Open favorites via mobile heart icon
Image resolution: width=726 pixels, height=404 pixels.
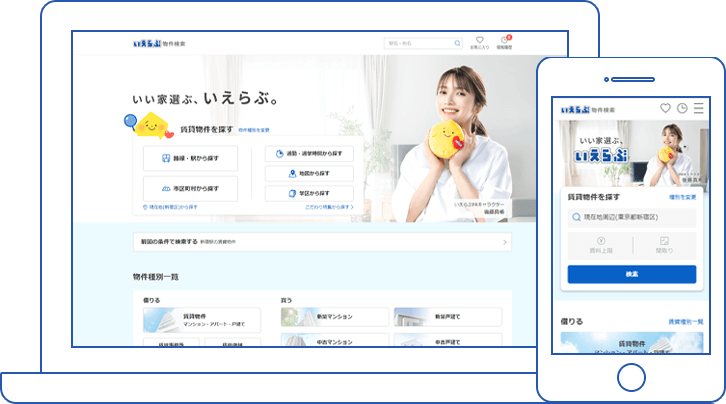(x=665, y=108)
